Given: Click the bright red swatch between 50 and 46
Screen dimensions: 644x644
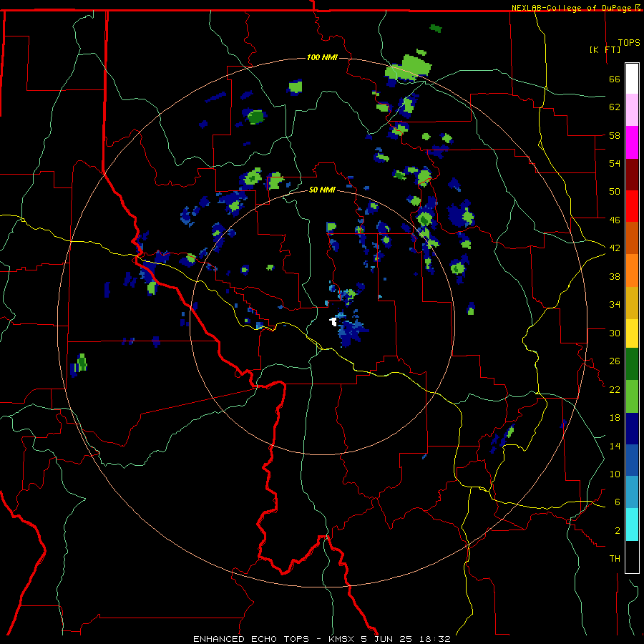Looking at the screenshot, I should (x=632, y=206).
